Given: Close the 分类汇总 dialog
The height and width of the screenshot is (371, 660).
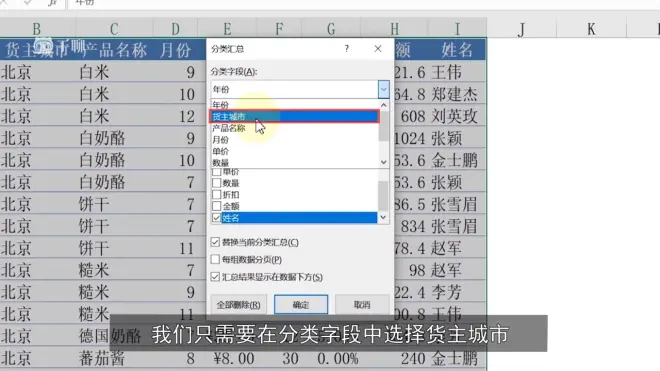Looking at the screenshot, I should click(378, 49).
